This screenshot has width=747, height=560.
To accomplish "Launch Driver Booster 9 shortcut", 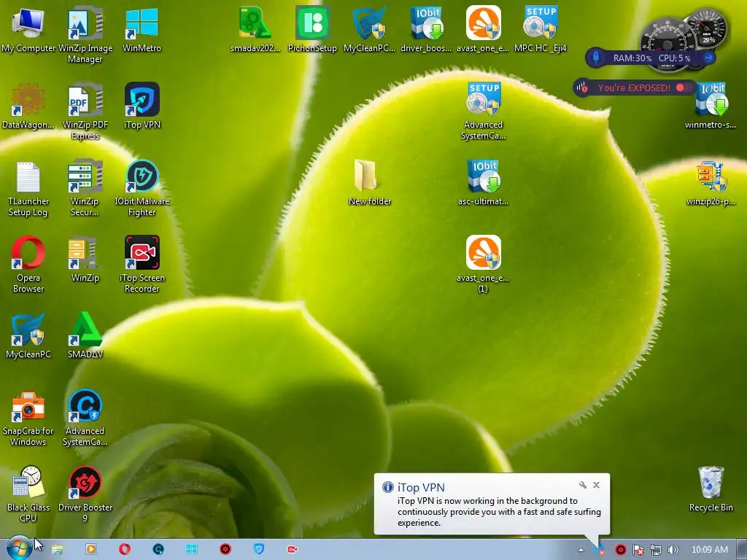I will pyautogui.click(x=85, y=495).
